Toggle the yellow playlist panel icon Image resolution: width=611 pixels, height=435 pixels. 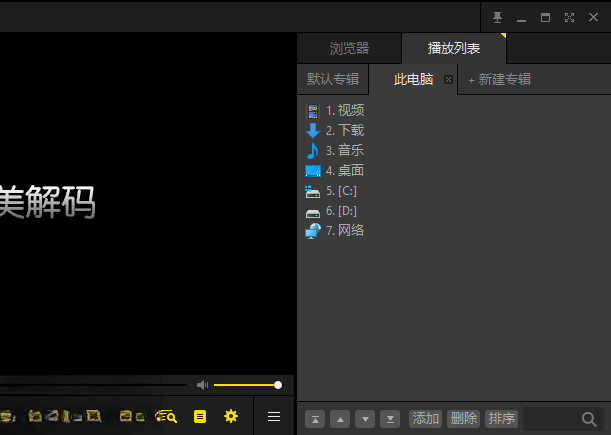[x=200, y=417]
